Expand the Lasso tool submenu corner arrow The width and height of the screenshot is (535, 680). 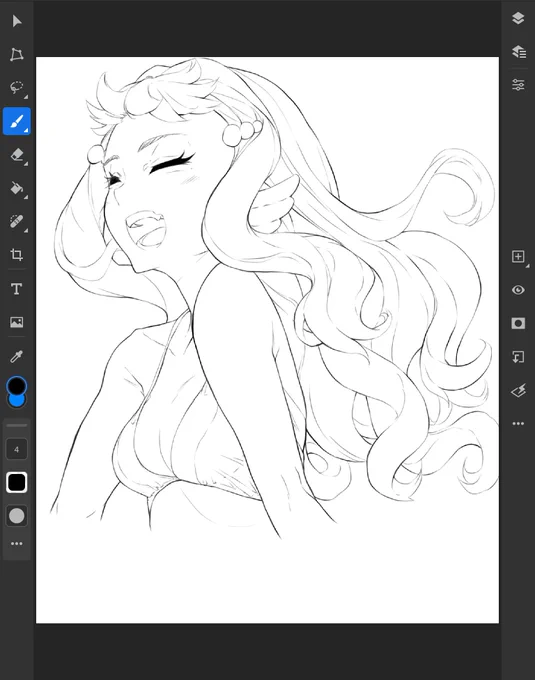[x=26, y=97]
